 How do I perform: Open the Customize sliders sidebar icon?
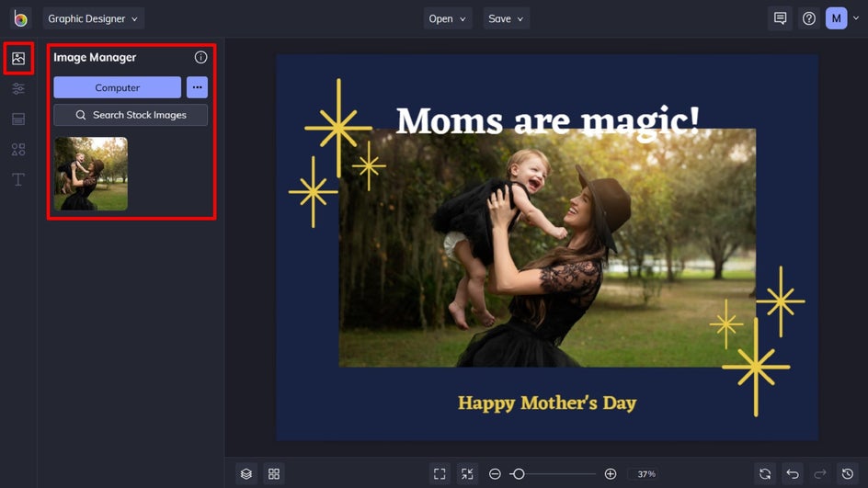coord(18,88)
